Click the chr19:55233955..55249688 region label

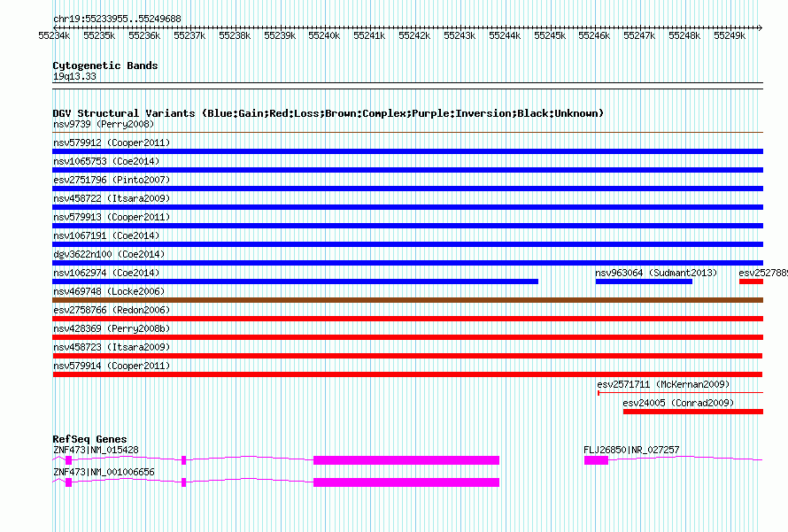point(117,19)
